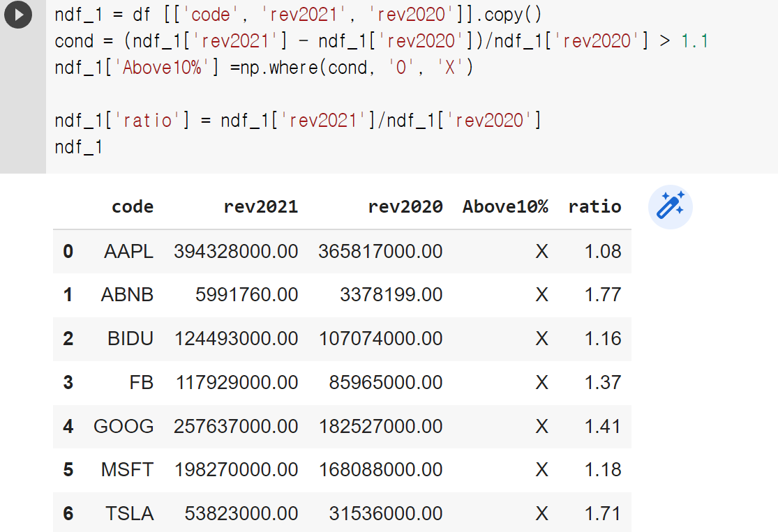This screenshot has width=778, height=532.
Task: Click ratio 1.41 in GOOG row
Action: tap(603, 427)
